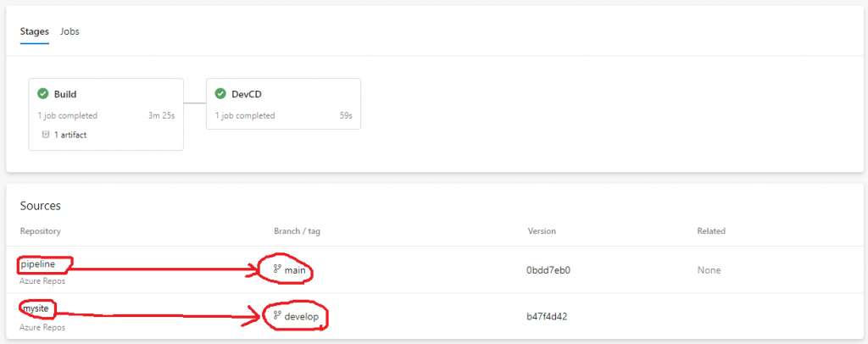
Task: Click the develop branch link
Action: coord(303,317)
